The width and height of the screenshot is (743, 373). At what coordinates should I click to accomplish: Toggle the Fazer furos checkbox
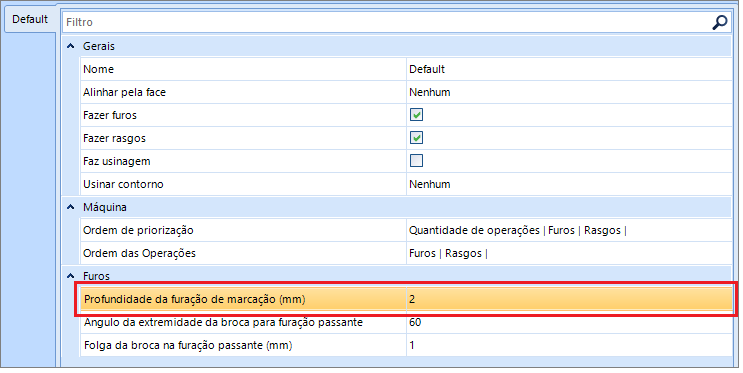point(417,115)
